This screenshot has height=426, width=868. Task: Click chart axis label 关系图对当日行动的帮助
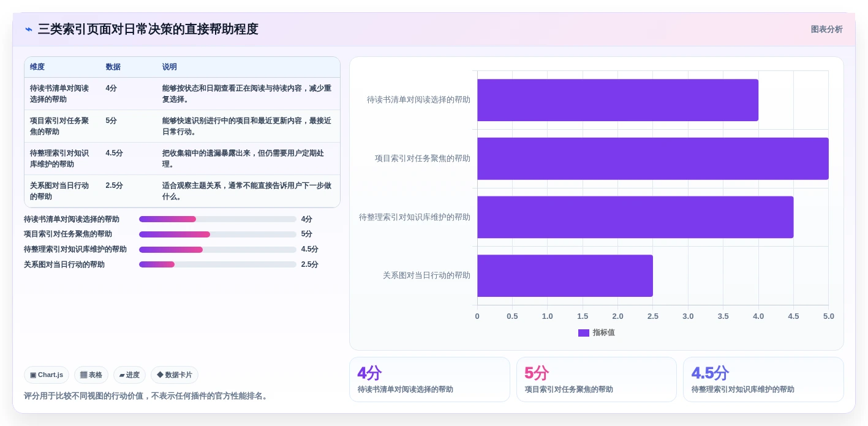pyautogui.click(x=426, y=275)
